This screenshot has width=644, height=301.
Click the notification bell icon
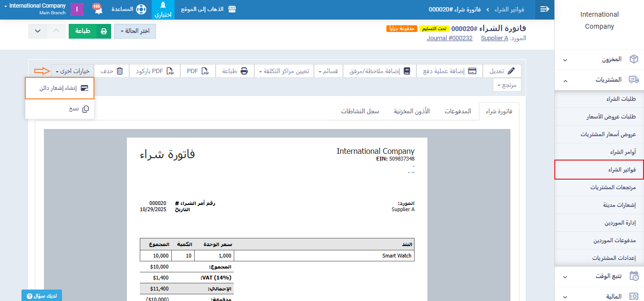click(x=98, y=10)
